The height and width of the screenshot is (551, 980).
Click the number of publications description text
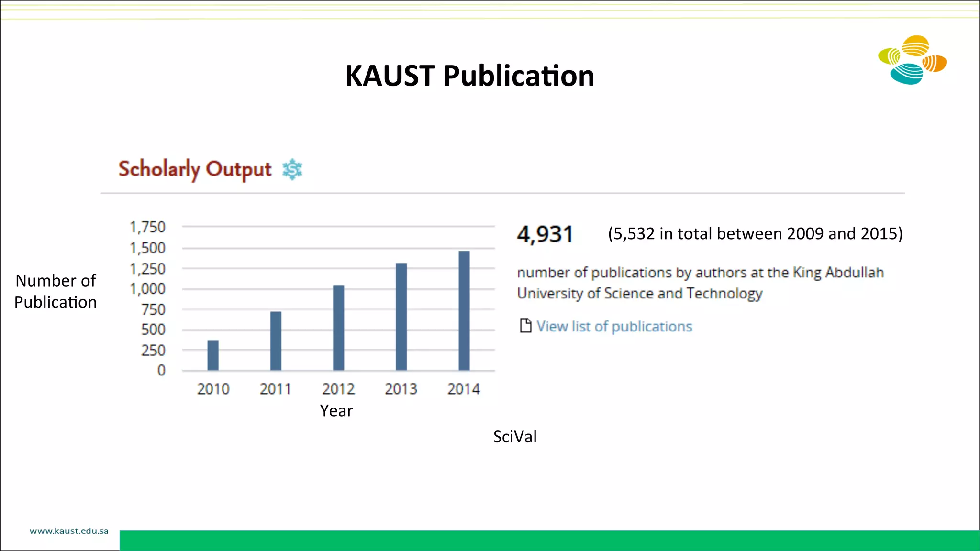click(x=701, y=283)
